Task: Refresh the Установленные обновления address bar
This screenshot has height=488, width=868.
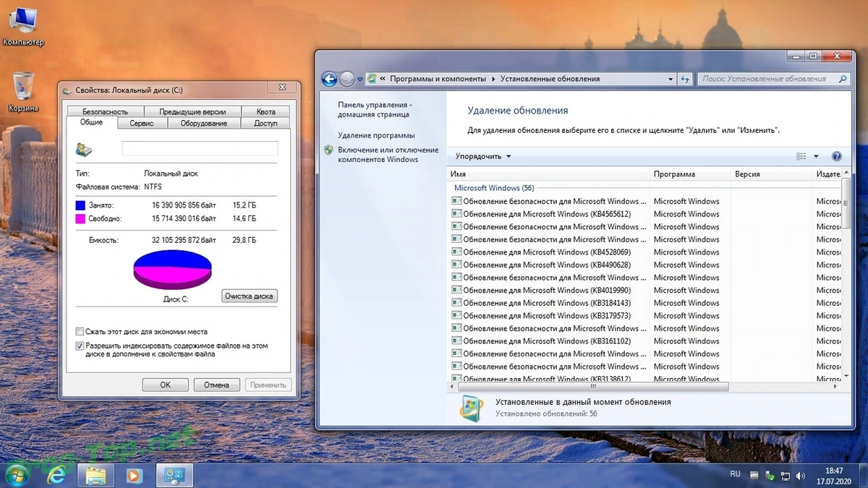Action: (686, 79)
